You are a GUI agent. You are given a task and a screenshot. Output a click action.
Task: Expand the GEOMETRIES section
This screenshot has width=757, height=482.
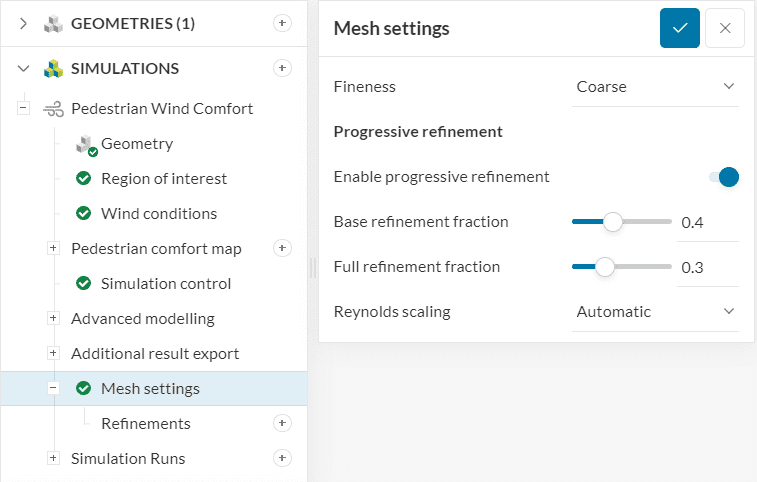(23, 24)
